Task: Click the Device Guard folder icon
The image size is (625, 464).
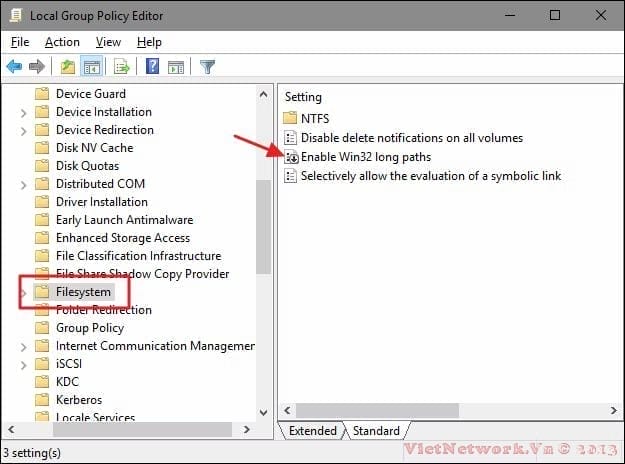Action: click(x=42, y=94)
